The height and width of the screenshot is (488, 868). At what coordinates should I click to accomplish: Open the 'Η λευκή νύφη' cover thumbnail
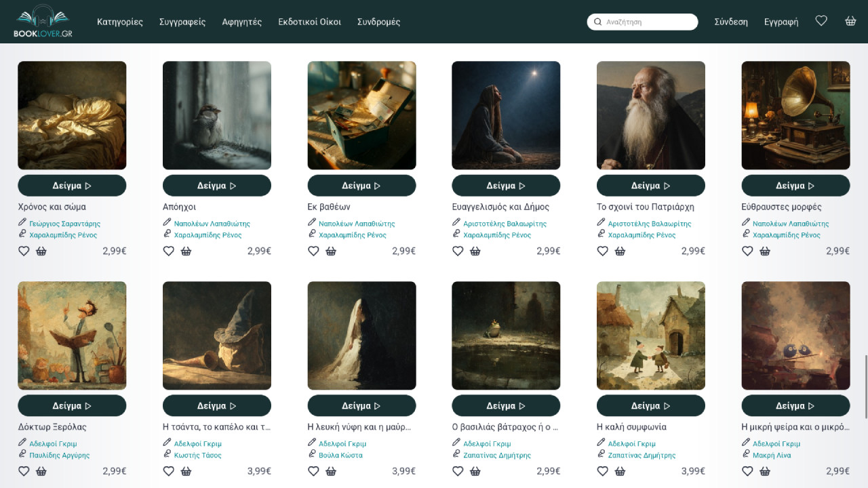pyautogui.click(x=361, y=335)
